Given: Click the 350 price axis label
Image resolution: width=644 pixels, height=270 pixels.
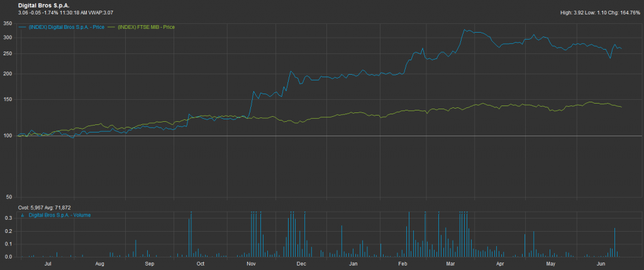Looking at the screenshot, I should coord(8,23).
